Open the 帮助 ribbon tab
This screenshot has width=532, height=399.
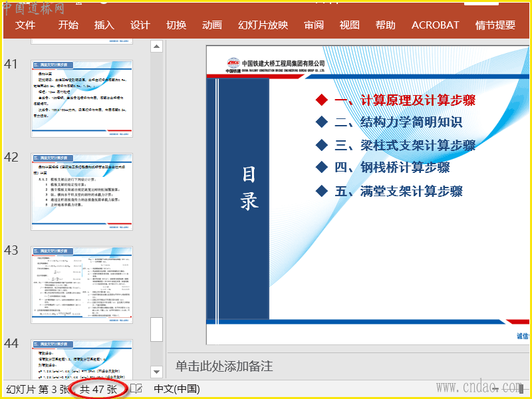click(386, 25)
